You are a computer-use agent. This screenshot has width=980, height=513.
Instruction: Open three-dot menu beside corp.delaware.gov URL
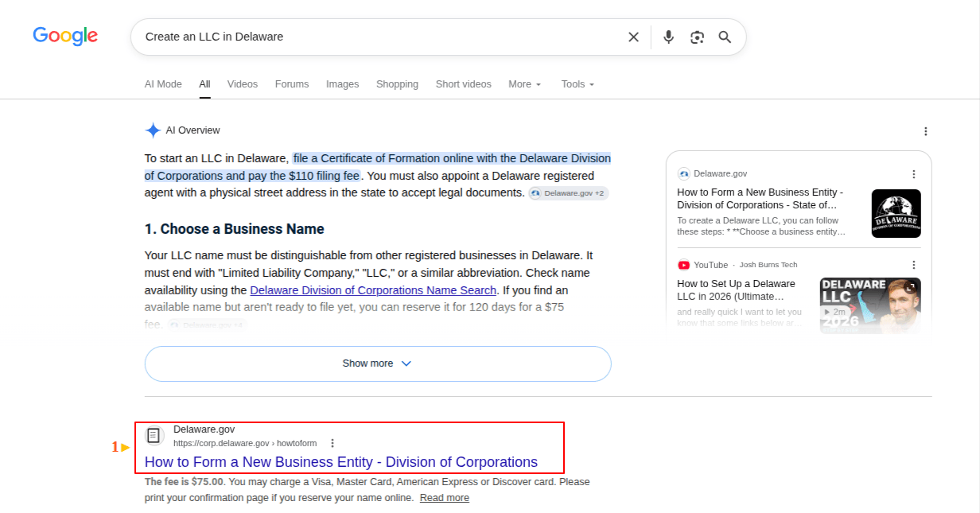(332, 443)
